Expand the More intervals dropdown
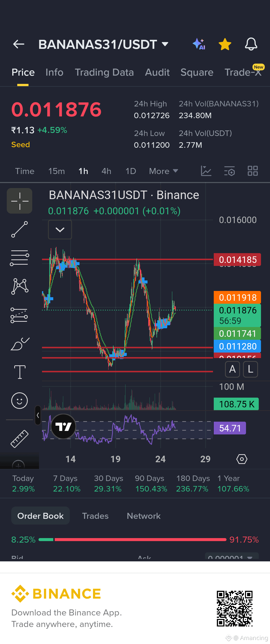 (x=163, y=171)
